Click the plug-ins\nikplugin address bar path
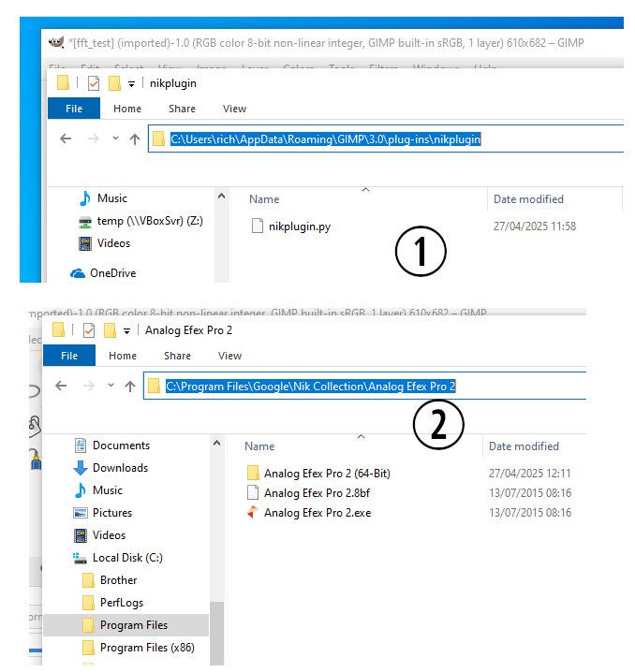This screenshot has width=635, height=672. pos(325,139)
